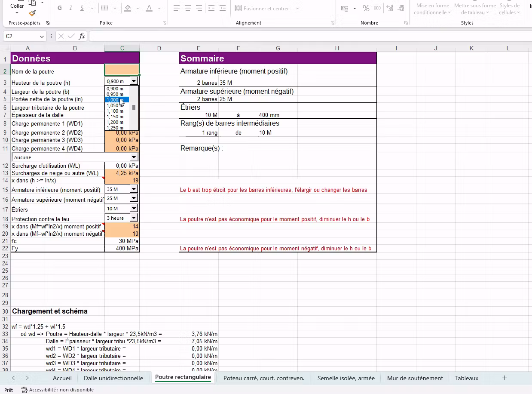Open the Coller paste dropdown arrow
Image resolution: width=532 pixels, height=394 pixels.
pos(17,13)
